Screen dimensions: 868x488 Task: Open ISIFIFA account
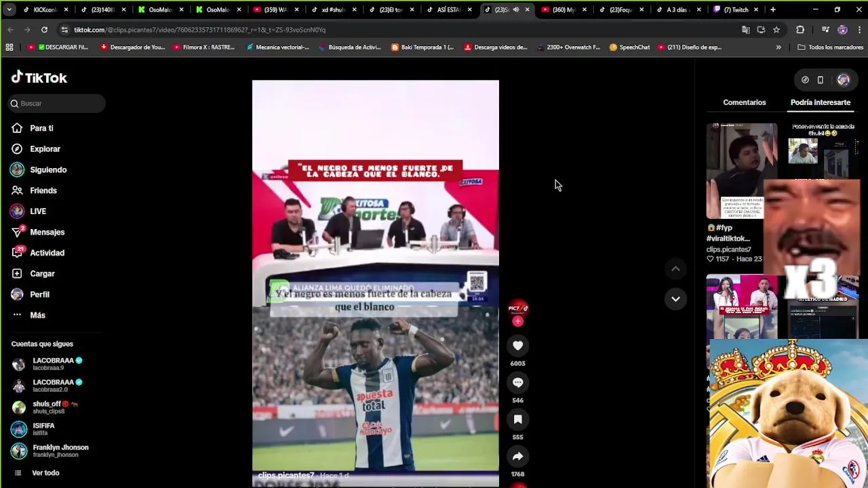click(x=33, y=429)
